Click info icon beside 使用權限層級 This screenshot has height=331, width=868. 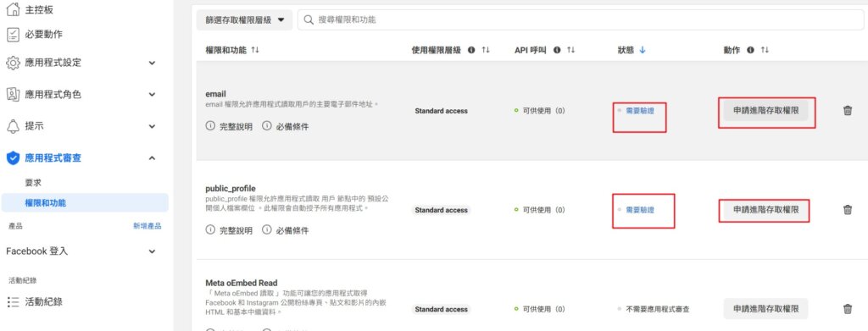click(471, 50)
